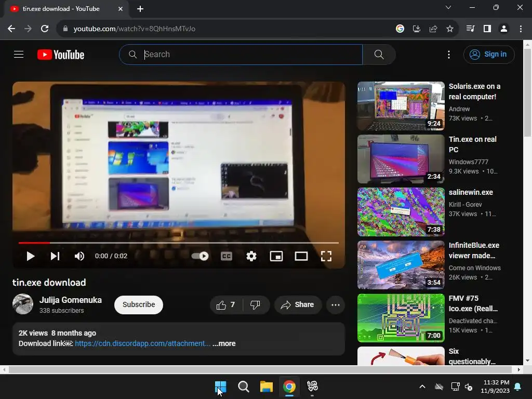Switch to theater mode
532x399 pixels.
pyautogui.click(x=301, y=256)
